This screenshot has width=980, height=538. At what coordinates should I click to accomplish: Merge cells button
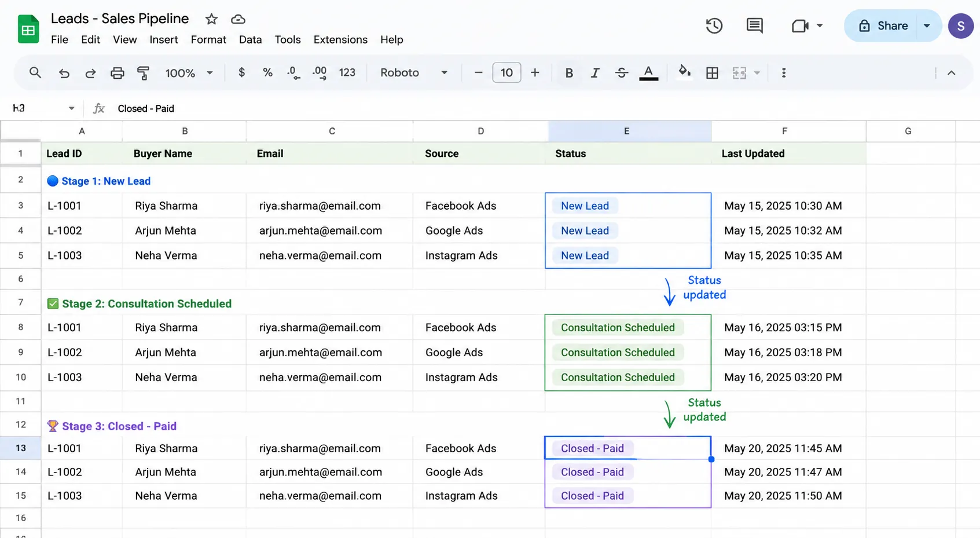coord(739,73)
